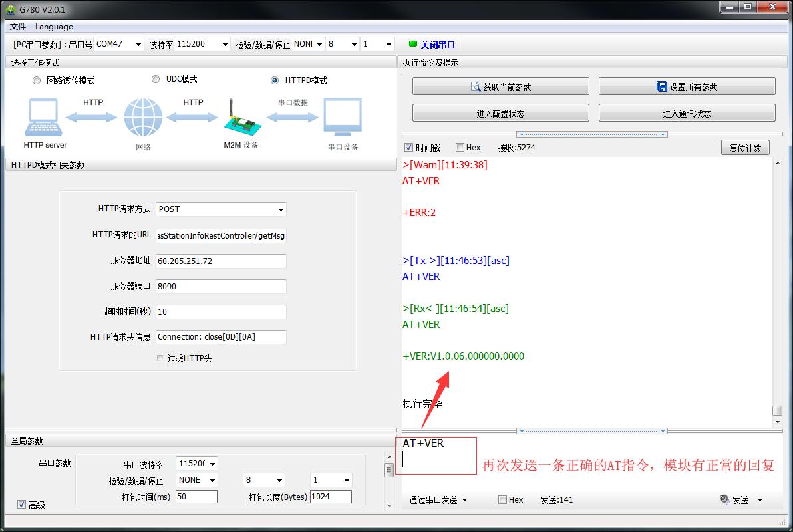The width and height of the screenshot is (793, 532).
Task: Click the HTTP server laptop icon
Action: point(45,117)
